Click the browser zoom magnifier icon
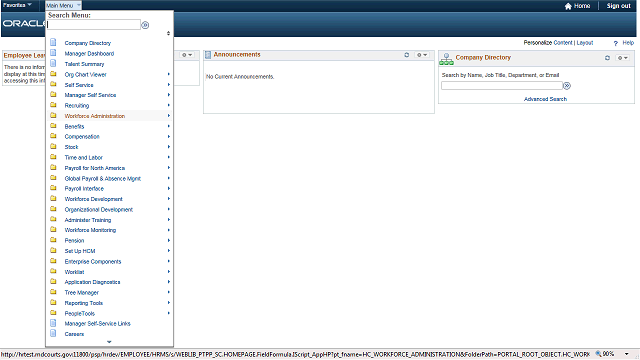The width and height of the screenshot is (640, 360). click(598, 354)
